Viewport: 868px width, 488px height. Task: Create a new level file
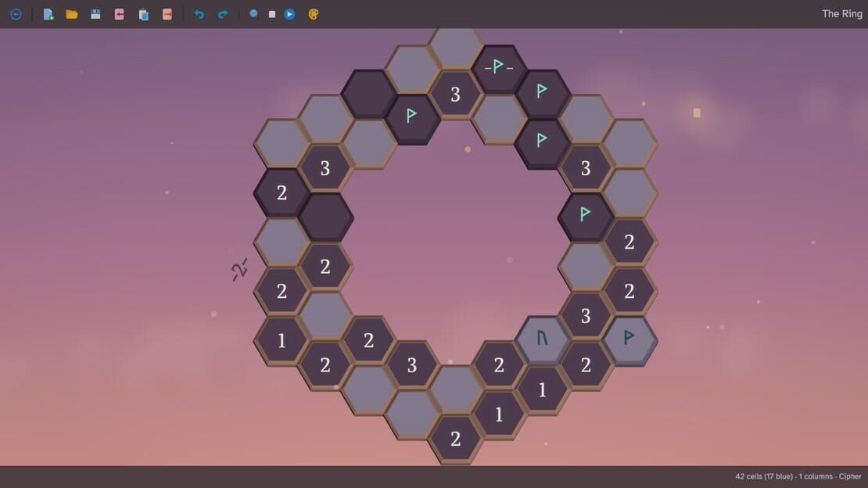point(48,14)
